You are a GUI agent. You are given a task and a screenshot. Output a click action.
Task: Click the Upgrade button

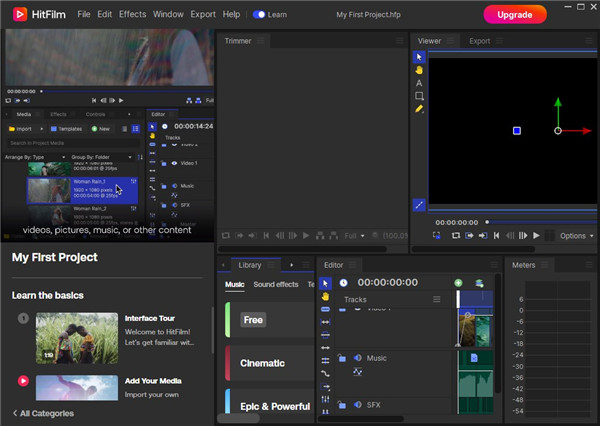515,14
